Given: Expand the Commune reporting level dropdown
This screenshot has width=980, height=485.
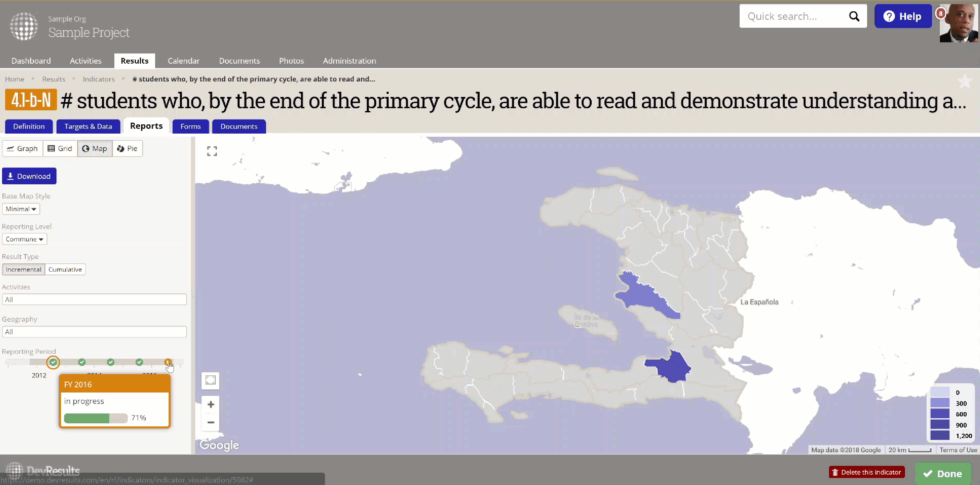Looking at the screenshot, I should pyautogui.click(x=24, y=239).
